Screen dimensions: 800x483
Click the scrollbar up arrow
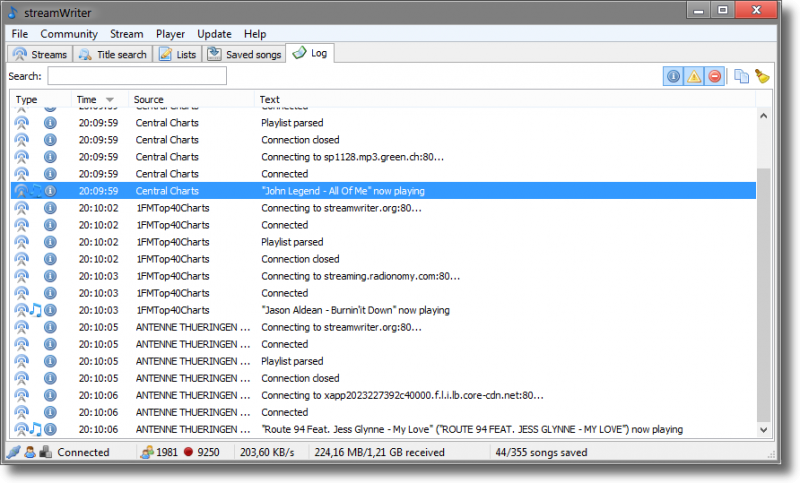click(763, 116)
